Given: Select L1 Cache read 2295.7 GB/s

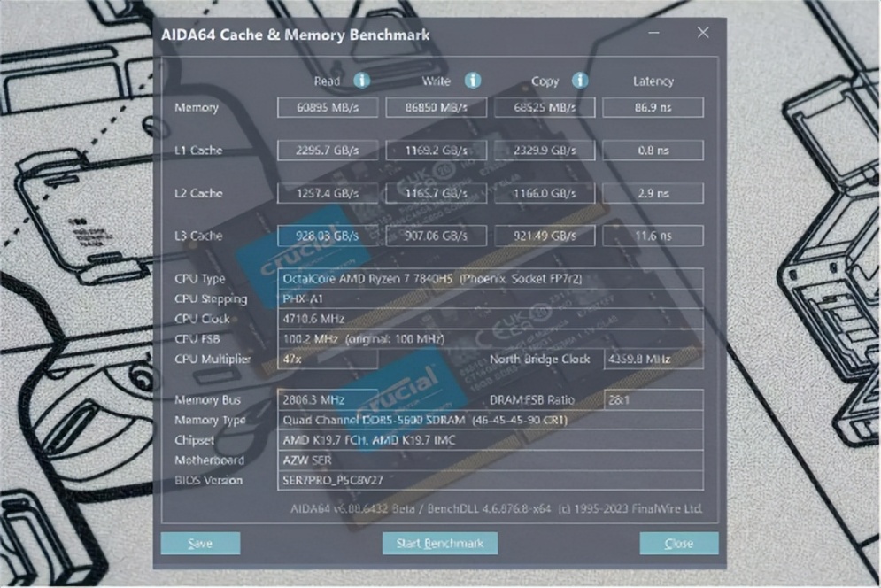Looking at the screenshot, I should point(328,150).
